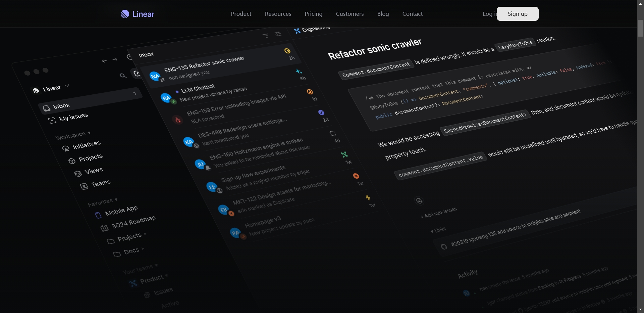Click the search magnifier icon
Screen dimensions: 644x313
point(123,76)
